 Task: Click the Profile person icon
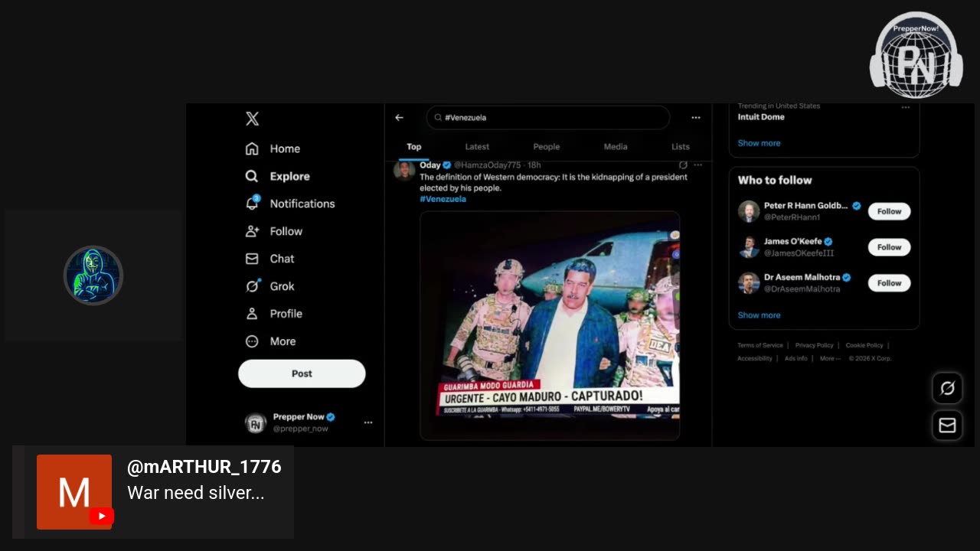(252, 314)
